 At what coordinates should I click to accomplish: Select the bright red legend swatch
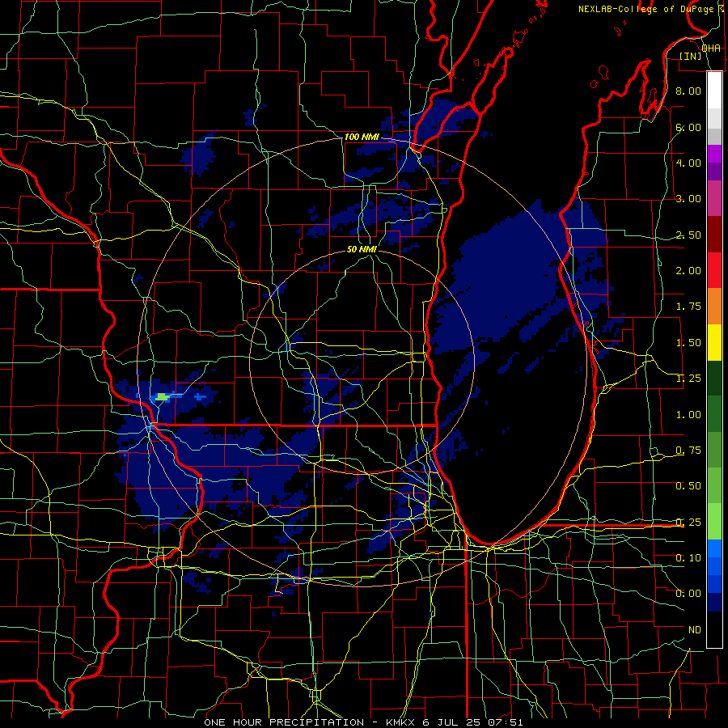[714, 271]
